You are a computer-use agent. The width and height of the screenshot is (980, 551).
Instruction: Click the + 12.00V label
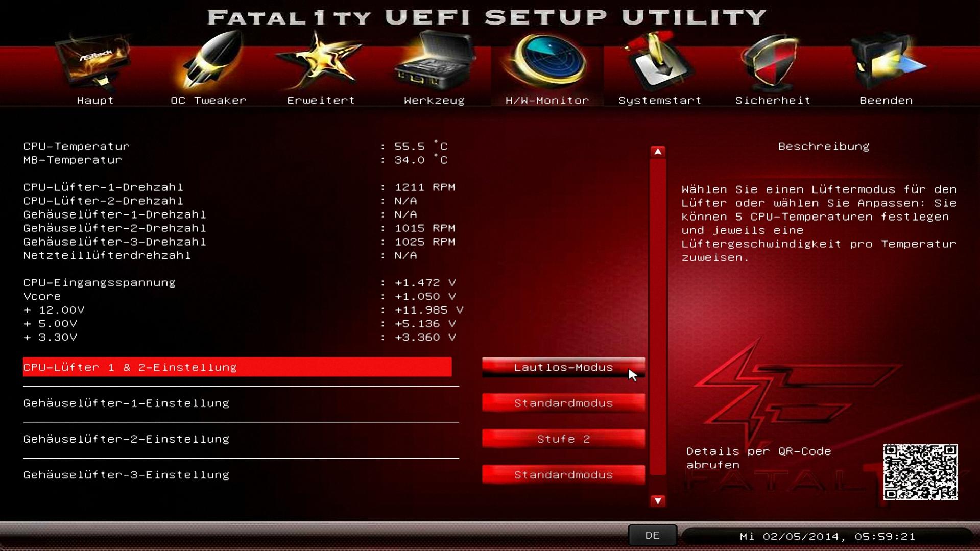click(x=54, y=310)
